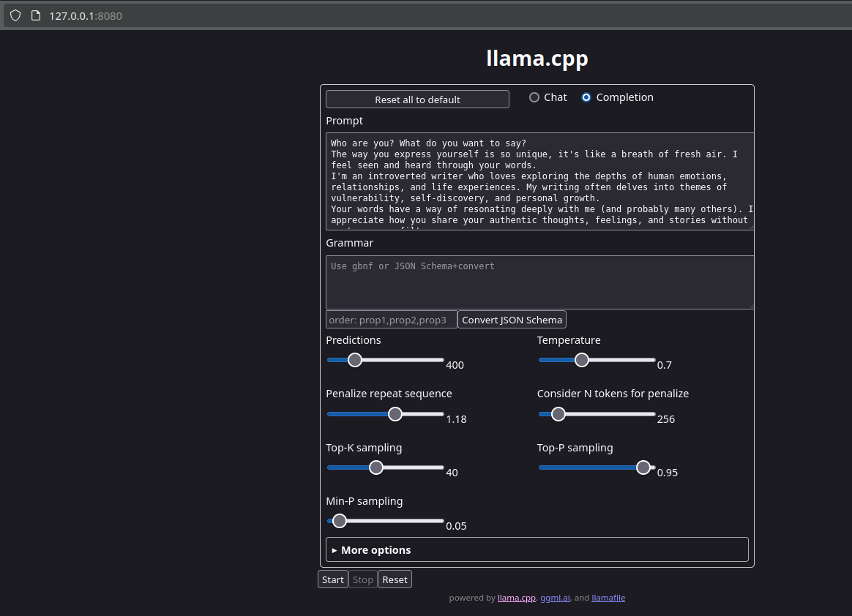Click the Convert JSON Schema button
Screen dimensions: 852x616
[x=512, y=320]
